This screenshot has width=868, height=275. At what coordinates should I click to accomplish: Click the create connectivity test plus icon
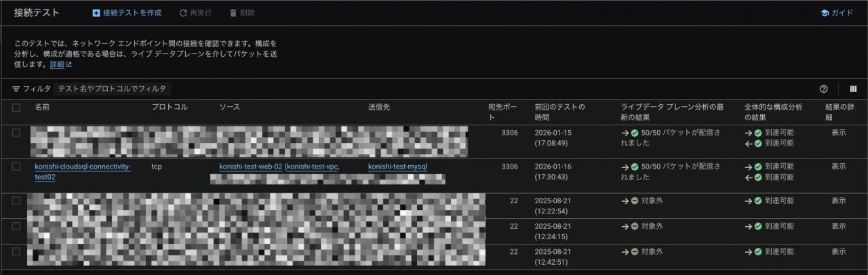[96, 13]
